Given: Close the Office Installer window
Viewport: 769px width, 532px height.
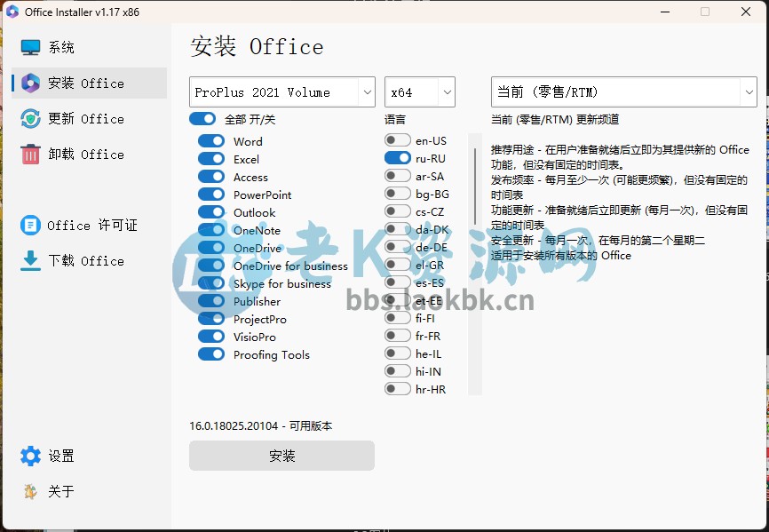Looking at the screenshot, I should coord(746,12).
